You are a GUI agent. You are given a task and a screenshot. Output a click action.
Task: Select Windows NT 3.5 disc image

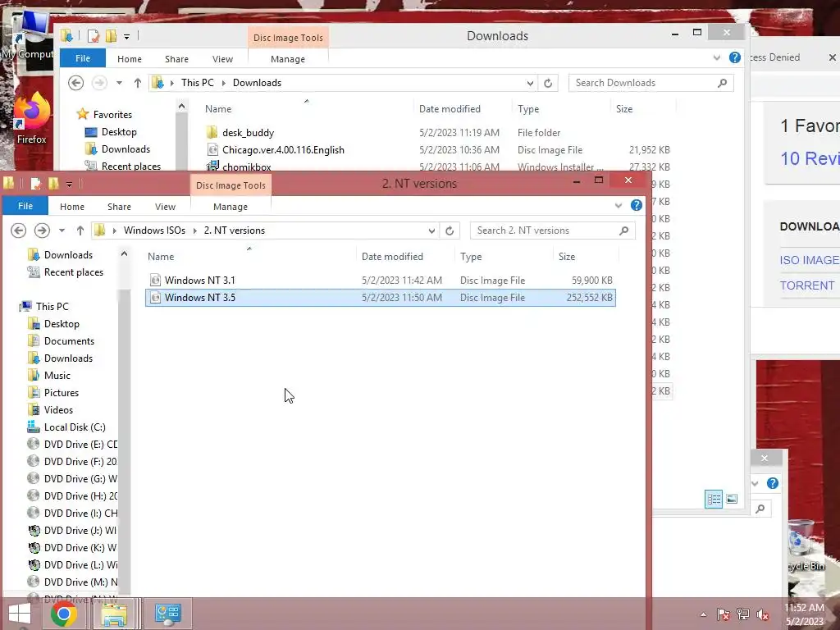click(381, 298)
